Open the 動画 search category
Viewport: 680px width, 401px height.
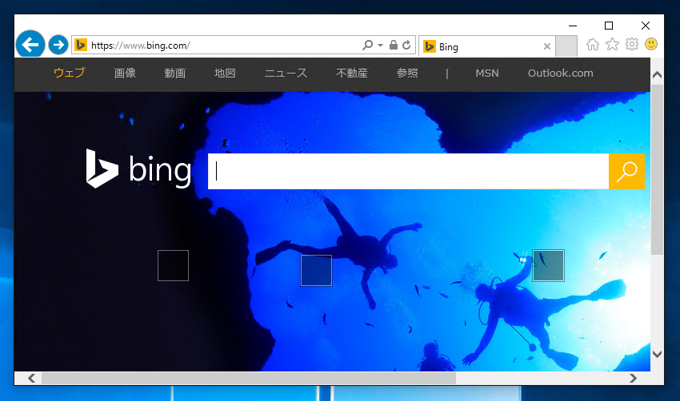175,73
